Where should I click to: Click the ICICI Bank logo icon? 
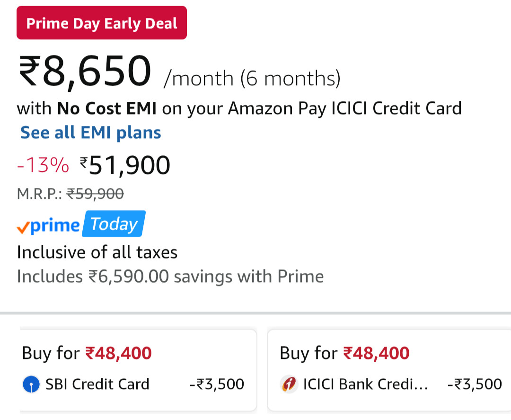pyautogui.click(x=289, y=384)
